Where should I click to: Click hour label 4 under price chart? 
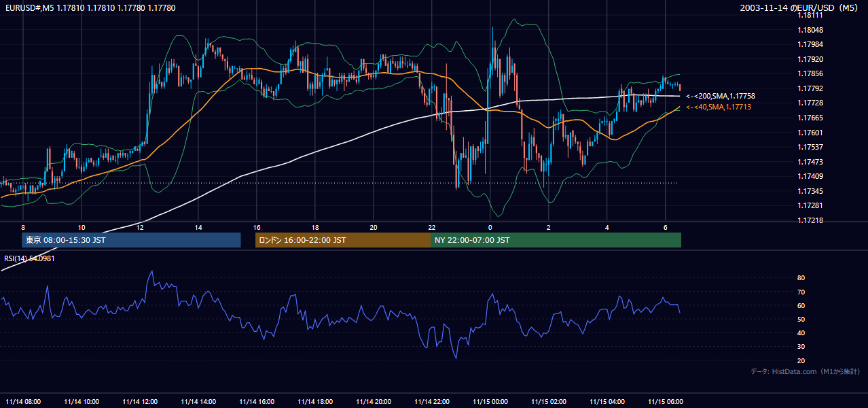coord(607,227)
